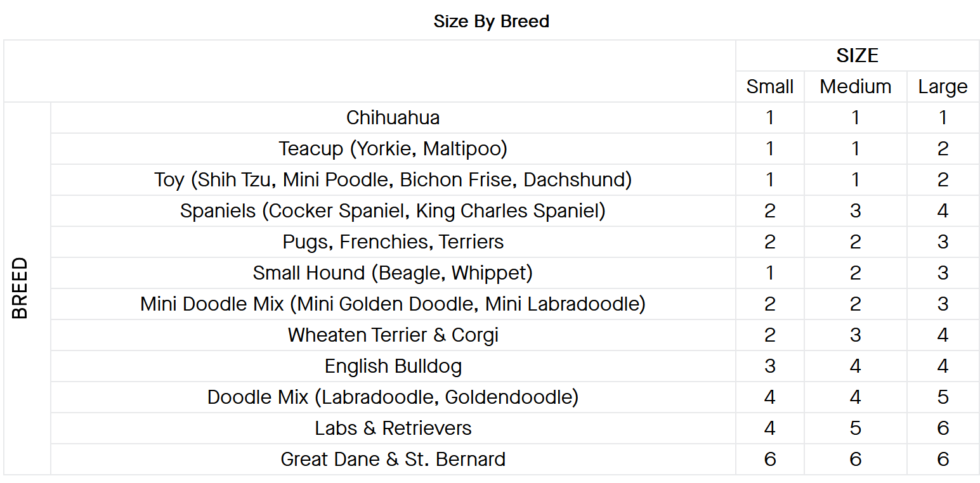Image resolution: width=980 pixels, height=483 pixels.
Task: Click the Large column header
Action: click(943, 87)
